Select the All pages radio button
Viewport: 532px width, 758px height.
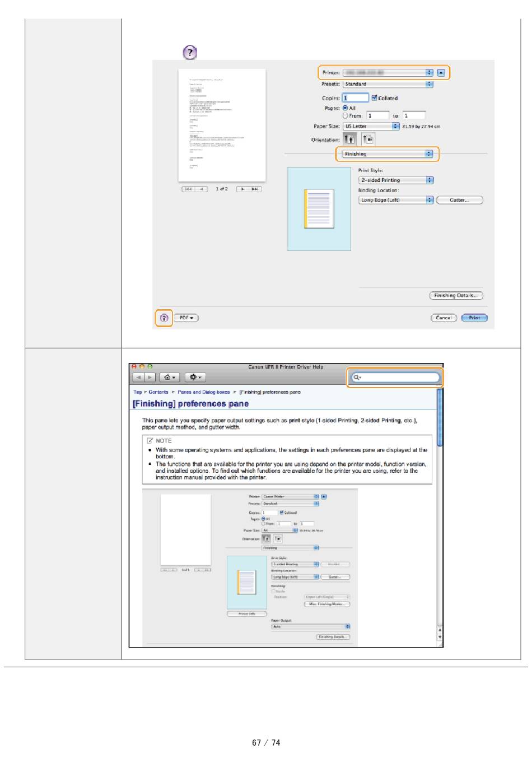click(345, 108)
